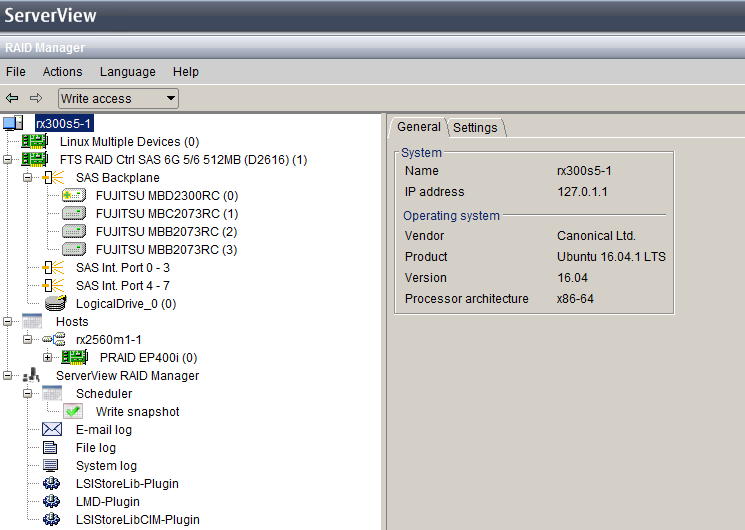The width and height of the screenshot is (745, 530).
Task: Click the Hosts table icon
Action: pos(32,321)
